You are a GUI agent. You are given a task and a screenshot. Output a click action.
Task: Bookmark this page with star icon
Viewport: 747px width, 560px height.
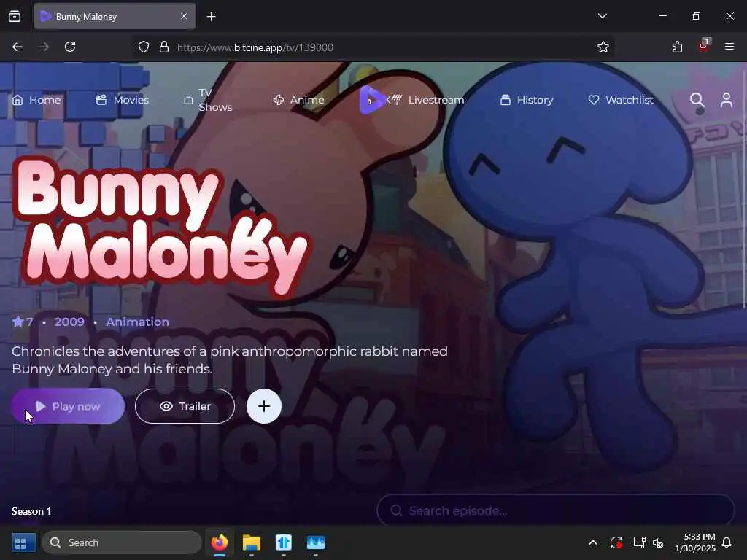603,47
